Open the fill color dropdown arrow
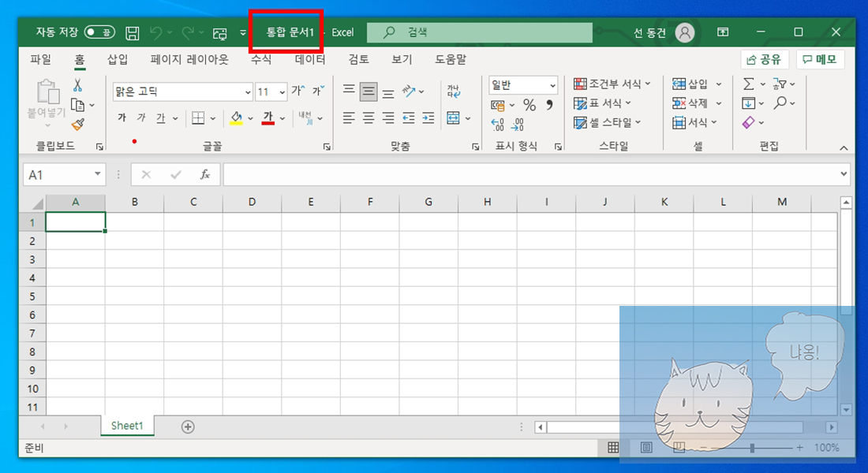 coord(251,118)
